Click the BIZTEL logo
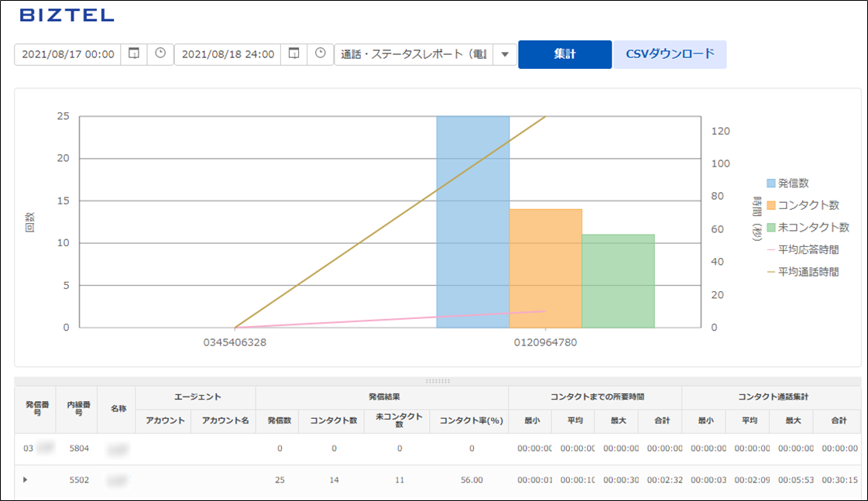 [x=67, y=15]
